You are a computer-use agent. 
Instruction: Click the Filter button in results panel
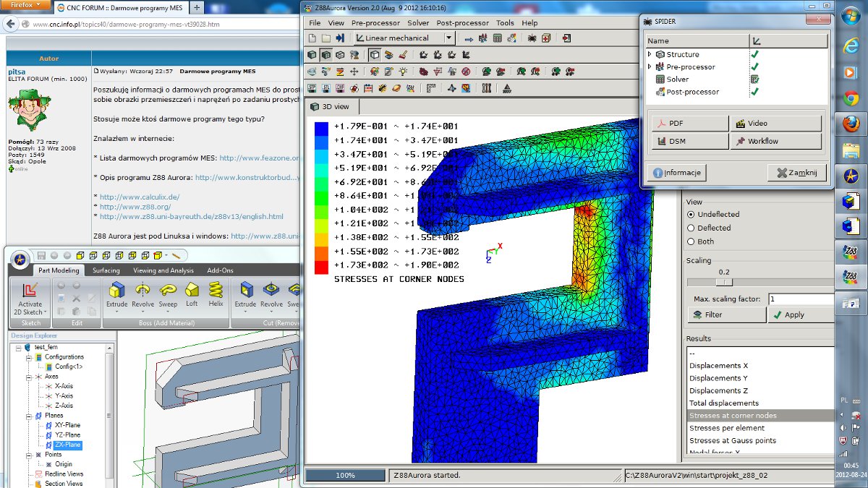726,315
